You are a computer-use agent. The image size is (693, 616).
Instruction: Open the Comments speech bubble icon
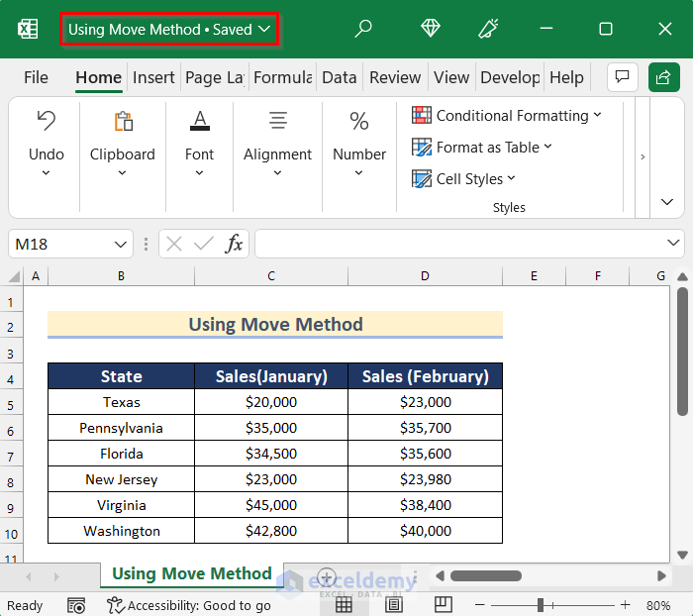[622, 77]
